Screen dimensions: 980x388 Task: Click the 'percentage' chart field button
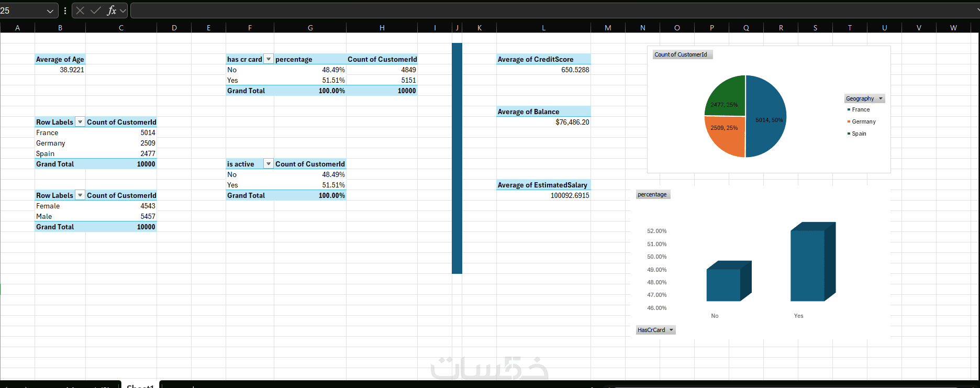[653, 194]
